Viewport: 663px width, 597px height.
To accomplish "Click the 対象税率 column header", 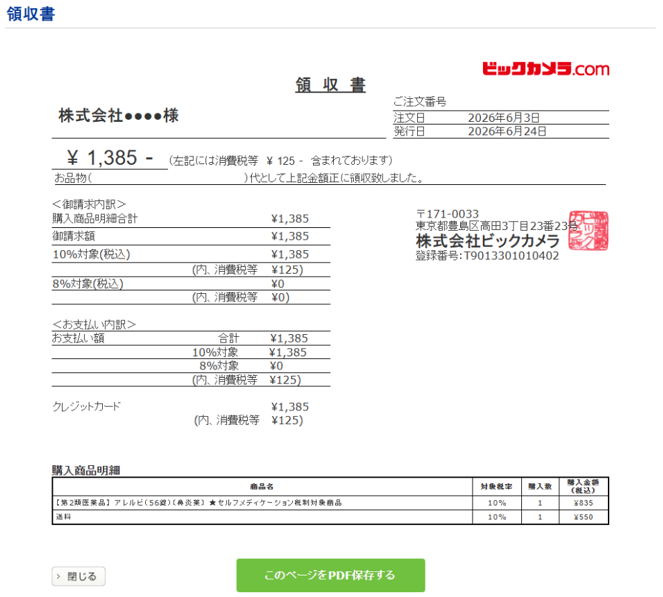I will coord(496,487).
